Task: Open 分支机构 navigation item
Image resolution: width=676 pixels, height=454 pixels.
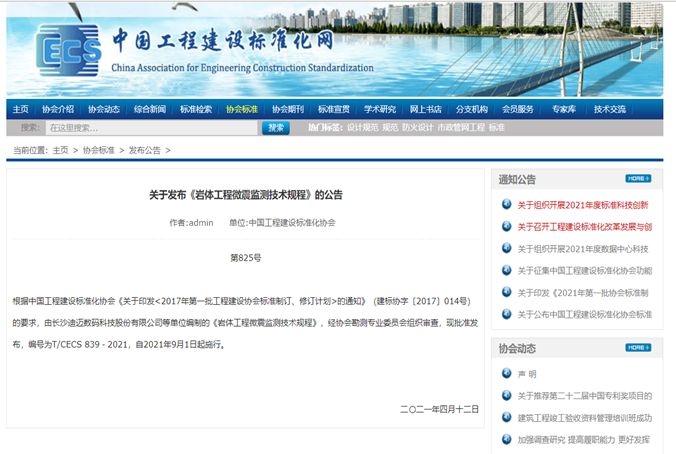Action: pos(472,110)
